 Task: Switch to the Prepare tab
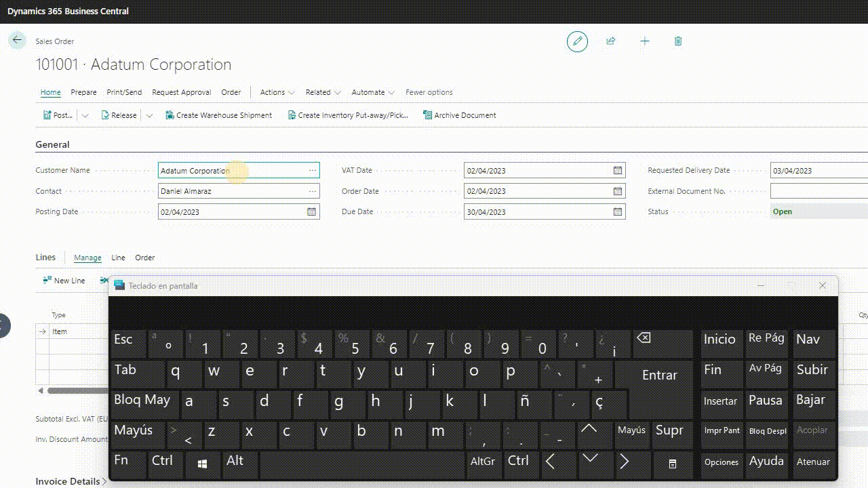click(83, 92)
